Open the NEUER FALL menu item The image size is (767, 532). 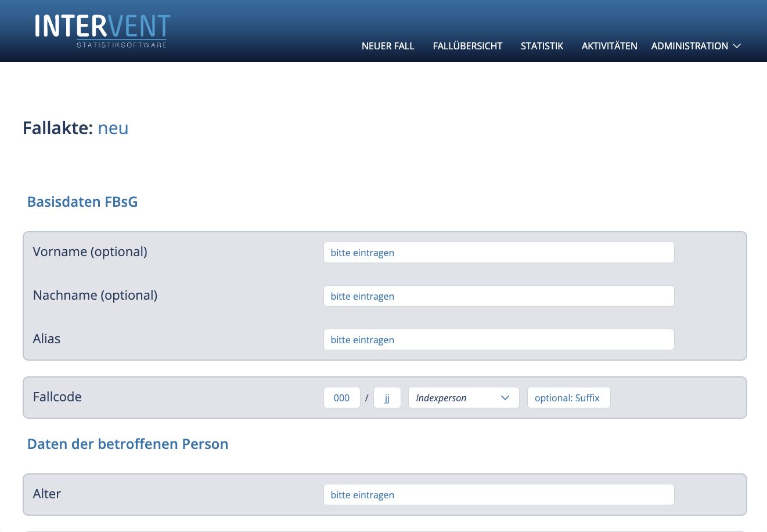pyautogui.click(x=388, y=46)
